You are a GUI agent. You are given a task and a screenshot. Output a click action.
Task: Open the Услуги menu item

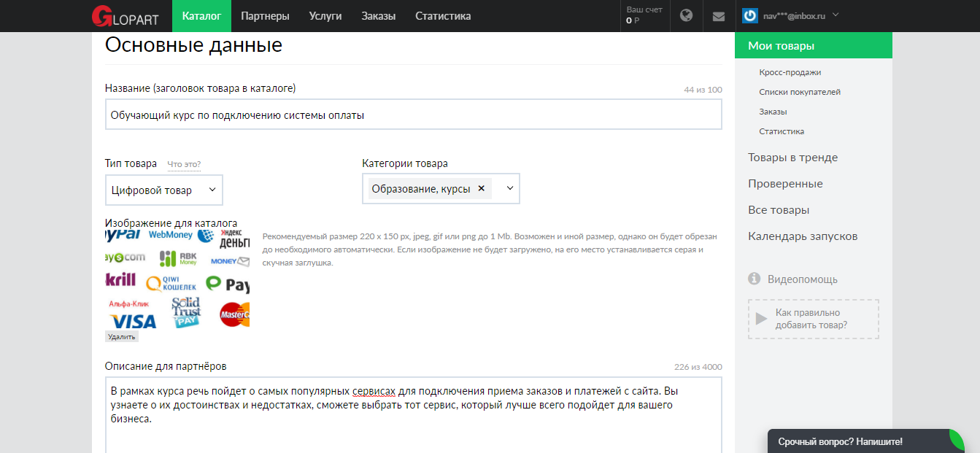click(x=325, y=16)
